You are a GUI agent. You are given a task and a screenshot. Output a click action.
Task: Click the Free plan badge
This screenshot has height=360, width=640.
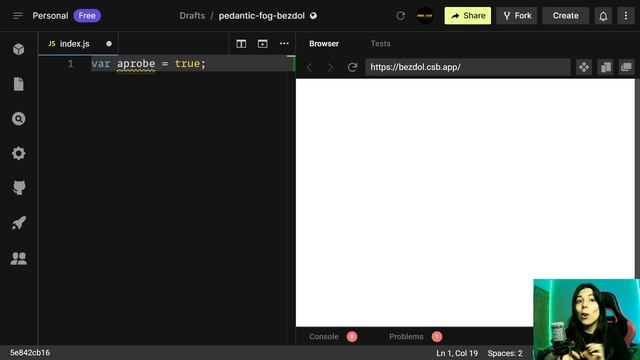[87, 16]
